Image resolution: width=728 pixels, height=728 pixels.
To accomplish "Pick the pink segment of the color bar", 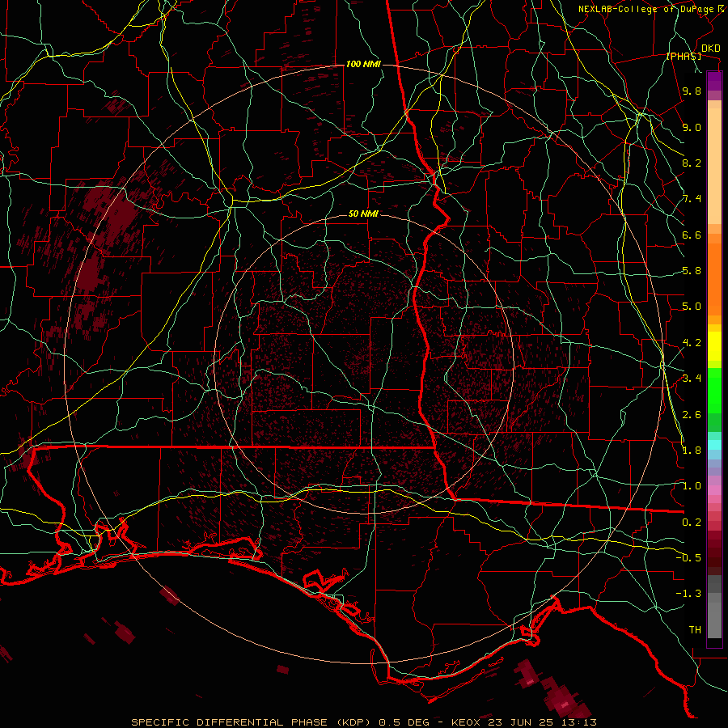I will (x=714, y=490).
